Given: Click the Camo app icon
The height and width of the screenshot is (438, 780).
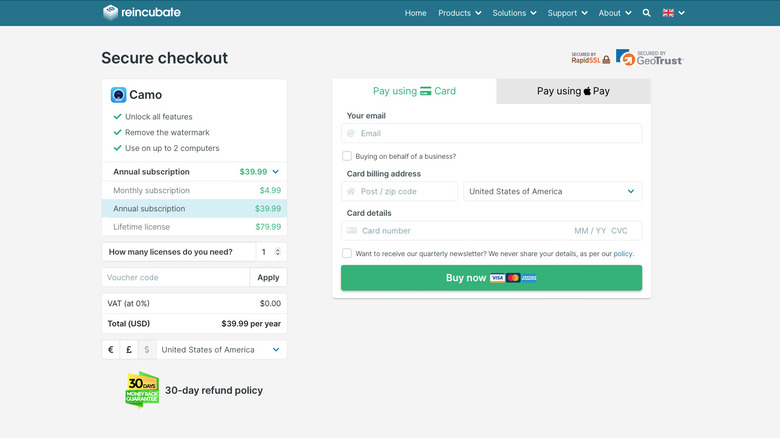Looking at the screenshot, I should pos(119,95).
